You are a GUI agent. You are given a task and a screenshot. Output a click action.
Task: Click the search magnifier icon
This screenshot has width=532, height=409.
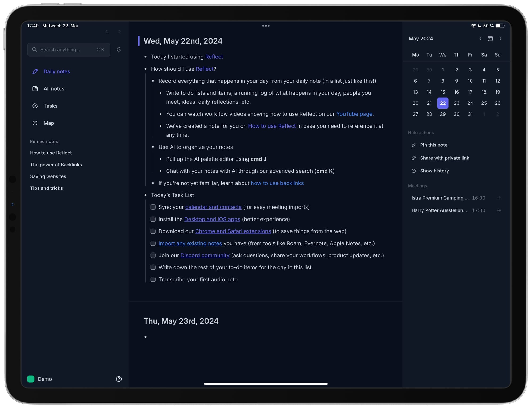(x=35, y=50)
